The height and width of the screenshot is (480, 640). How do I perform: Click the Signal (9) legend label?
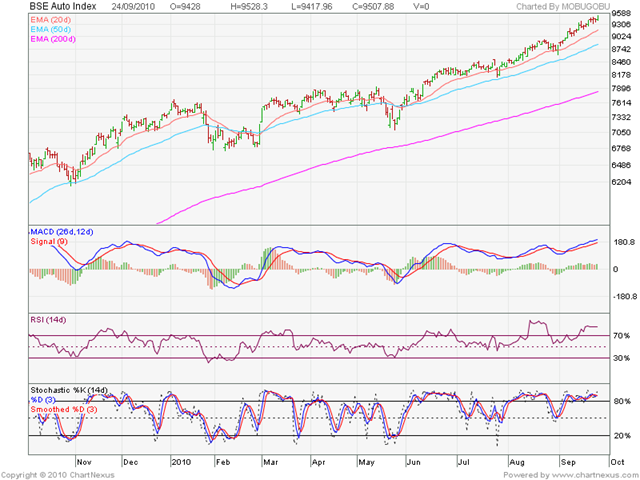49,242
